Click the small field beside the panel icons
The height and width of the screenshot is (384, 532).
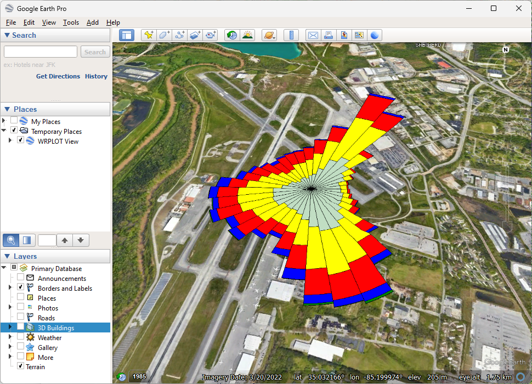tap(47, 240)
